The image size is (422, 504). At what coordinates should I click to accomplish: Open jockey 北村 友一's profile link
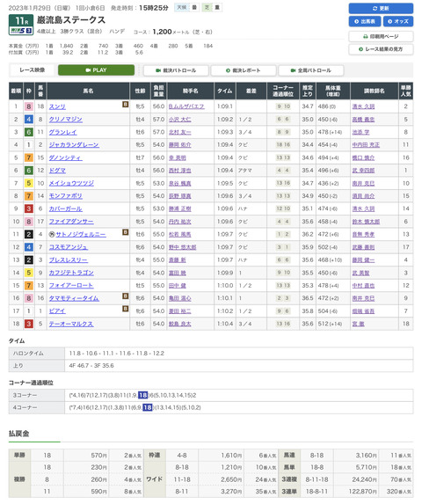180,132
